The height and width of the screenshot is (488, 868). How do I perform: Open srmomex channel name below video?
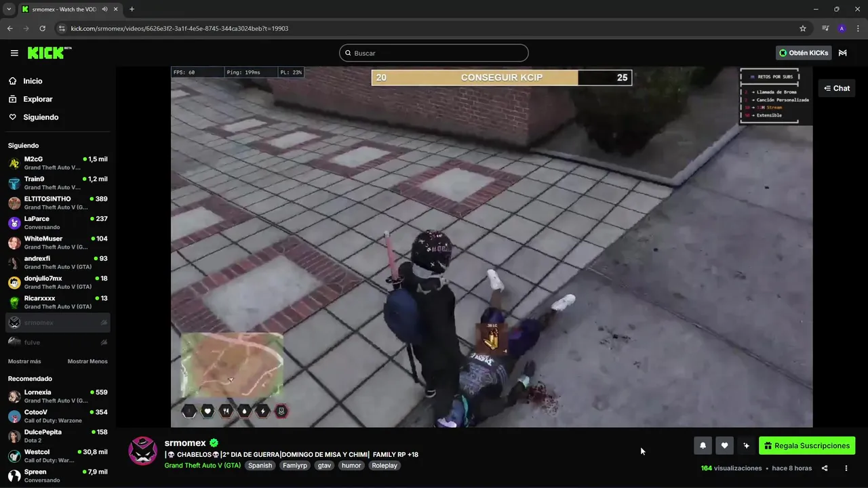tap(185, 443)
